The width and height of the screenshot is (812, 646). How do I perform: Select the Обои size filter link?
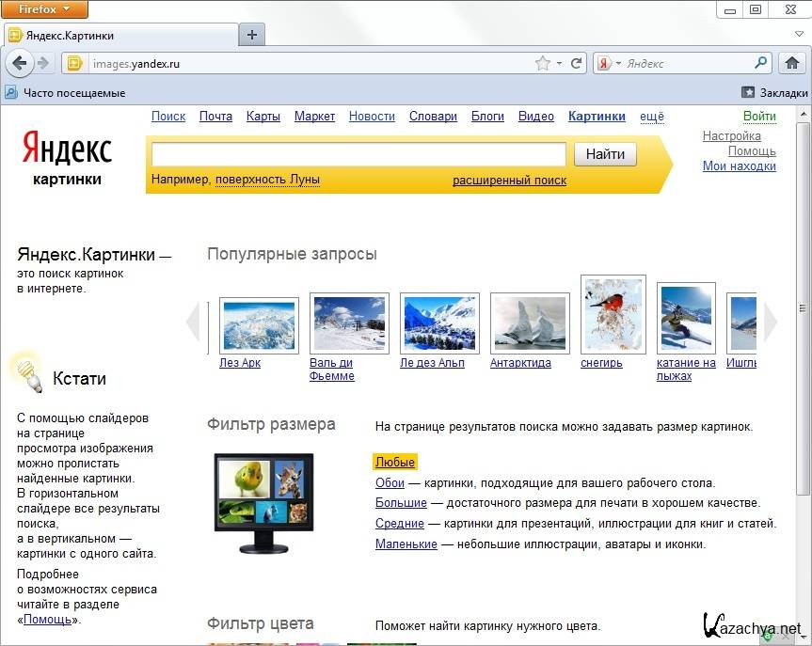[x=390, y=482]
